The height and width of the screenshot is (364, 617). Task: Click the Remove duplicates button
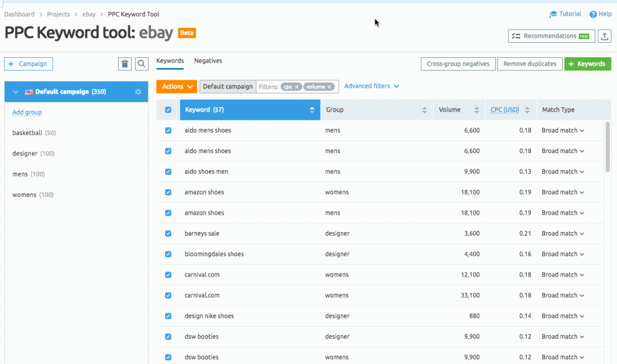tap(530, 64)
